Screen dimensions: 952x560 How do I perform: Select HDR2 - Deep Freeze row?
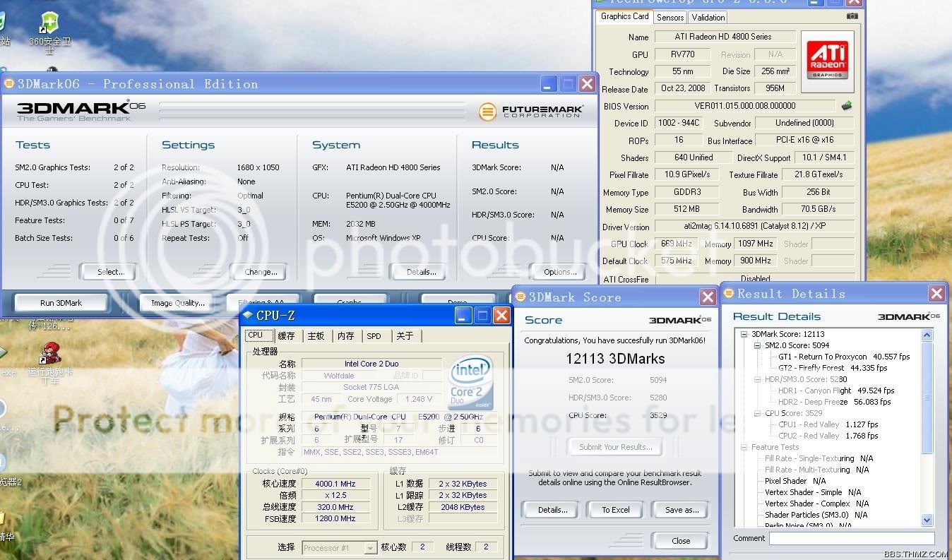(834, 402)
